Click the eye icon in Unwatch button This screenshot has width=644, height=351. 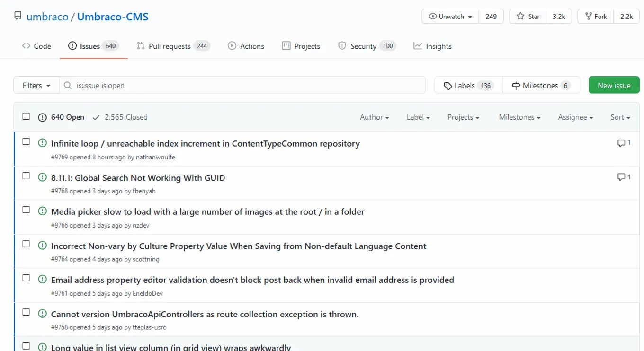(432, 16)
